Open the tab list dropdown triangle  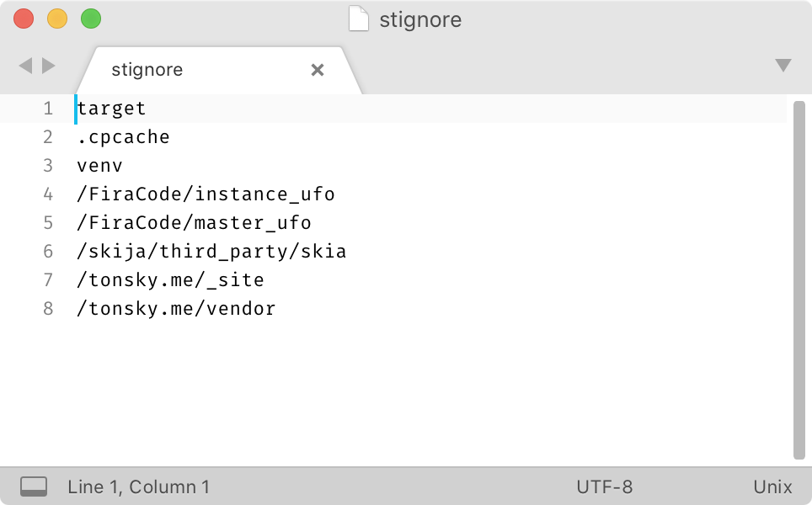pos(783,66)
